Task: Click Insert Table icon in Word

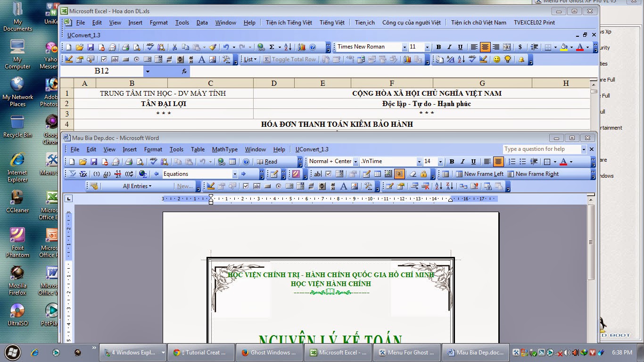Action: tap(232, 162)
